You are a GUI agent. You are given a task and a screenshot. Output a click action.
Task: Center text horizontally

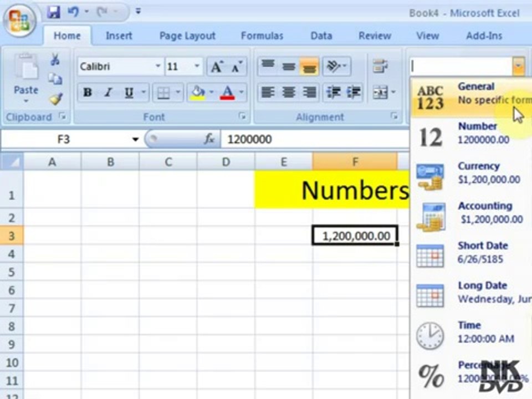(288, 93)
